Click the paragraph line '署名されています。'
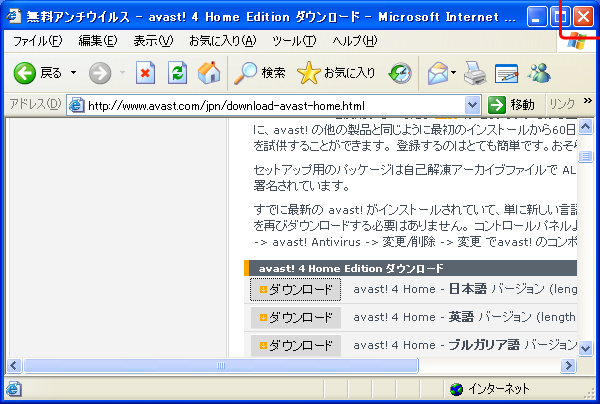 (x=302, y=186)
